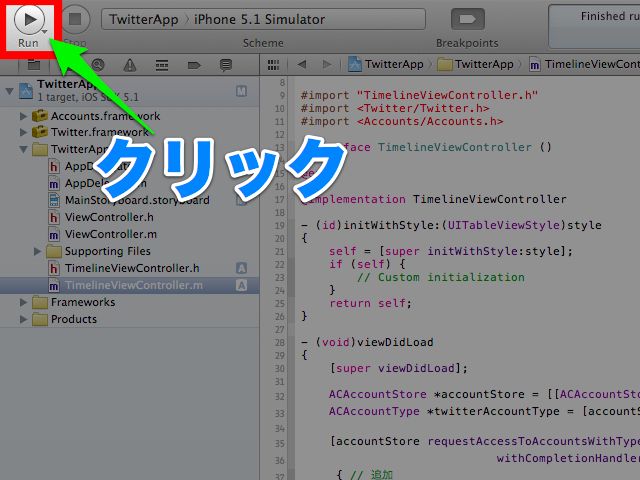
Task: Click the MainStoryboard file icon
Action: [53, 200]
